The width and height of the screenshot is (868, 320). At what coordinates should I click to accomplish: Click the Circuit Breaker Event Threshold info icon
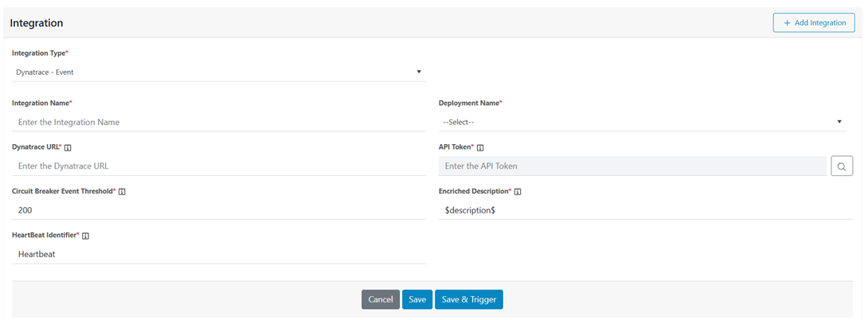pyautogui.click(x=122, y=192)
